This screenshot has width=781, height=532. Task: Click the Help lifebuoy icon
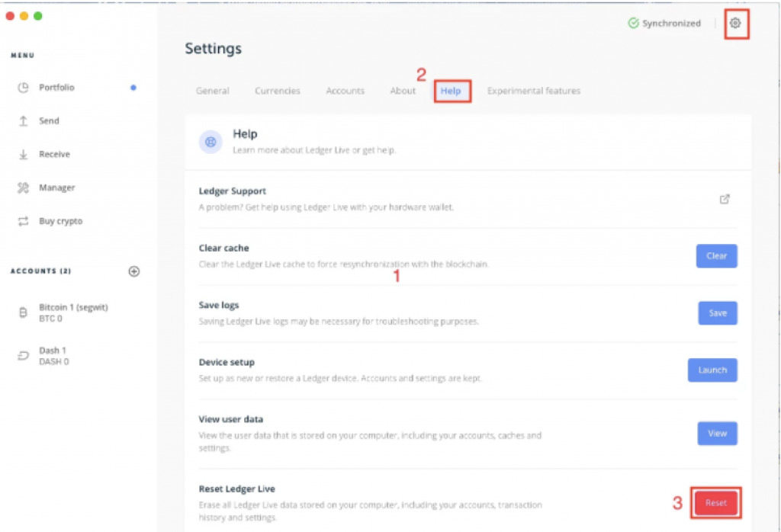click(211, 142)
